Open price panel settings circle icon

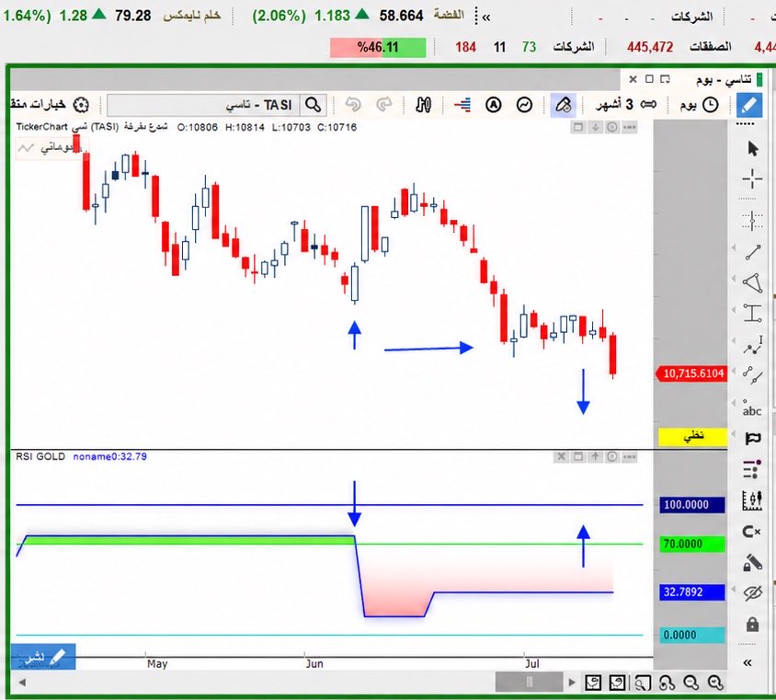[612, 127]
